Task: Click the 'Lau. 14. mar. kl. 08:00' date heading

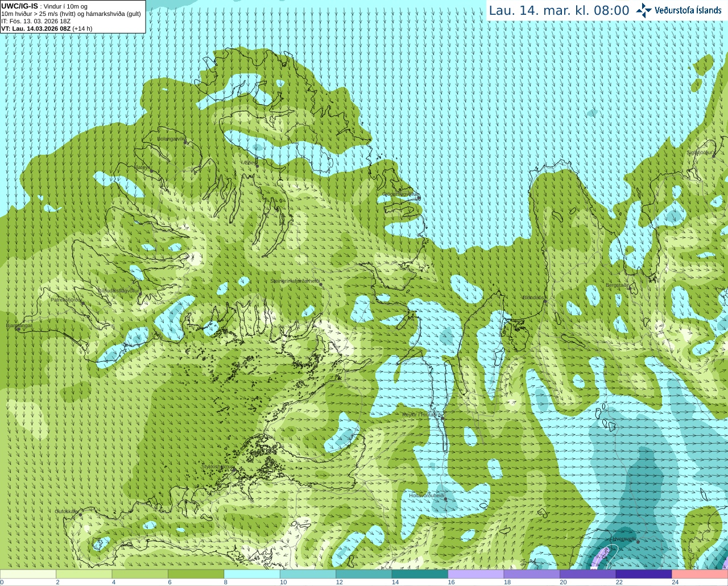Action: [x=559, y=10]
